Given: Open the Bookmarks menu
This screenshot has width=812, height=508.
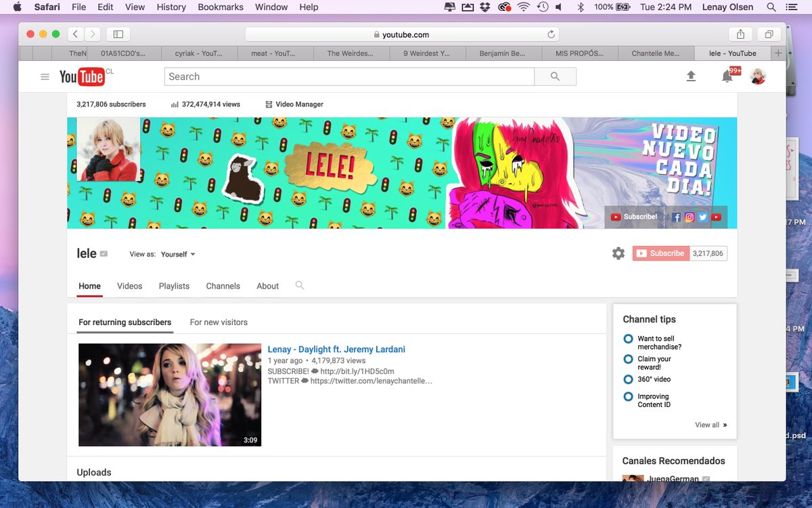Looking at the screenshot, I should (221, 7).
